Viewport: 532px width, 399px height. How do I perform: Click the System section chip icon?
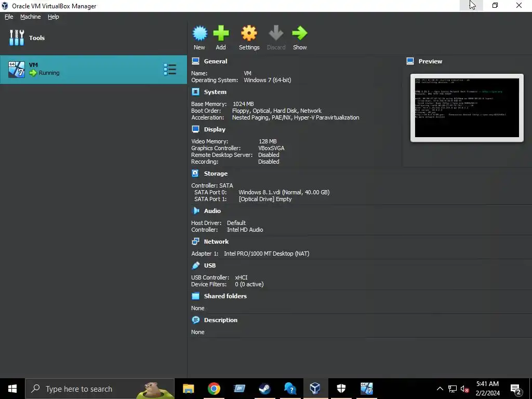point(195,92)
